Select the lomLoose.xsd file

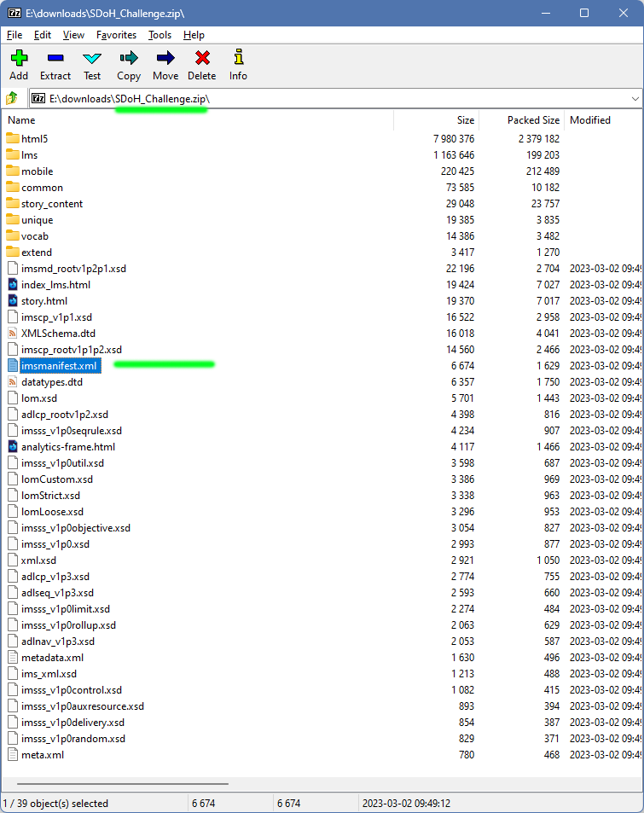(52, 512)
